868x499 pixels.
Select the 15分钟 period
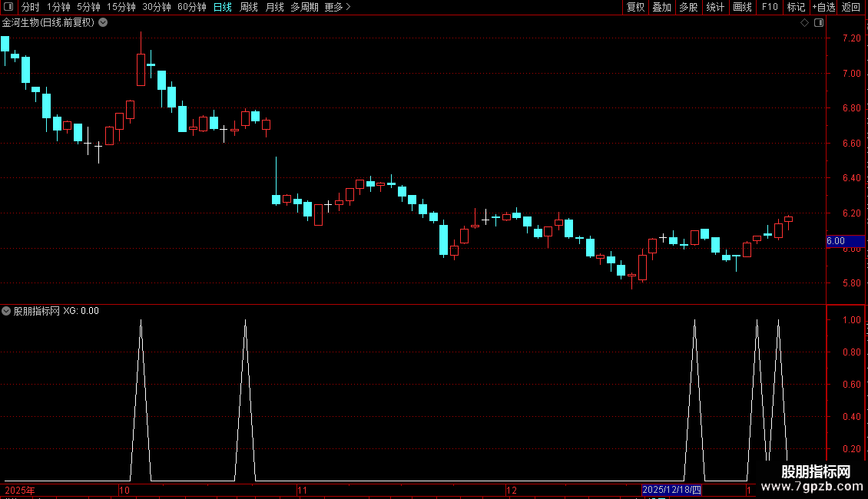coord(121,7)
